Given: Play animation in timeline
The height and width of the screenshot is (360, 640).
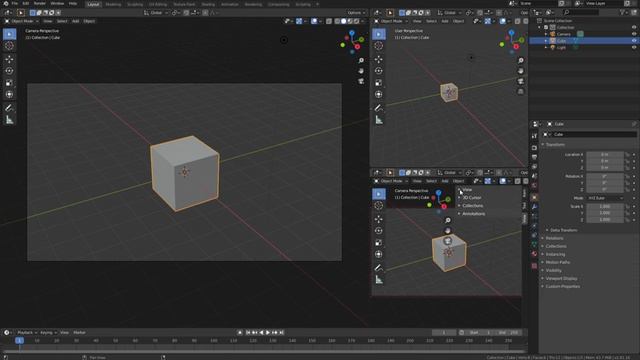Looking at the screenshot, I should 268,333.
